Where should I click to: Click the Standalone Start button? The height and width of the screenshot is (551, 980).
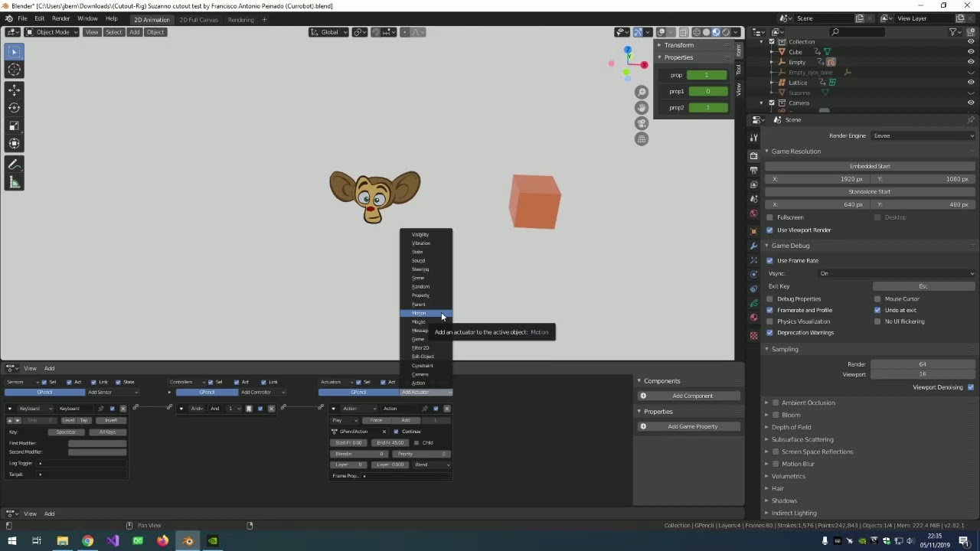870,192
